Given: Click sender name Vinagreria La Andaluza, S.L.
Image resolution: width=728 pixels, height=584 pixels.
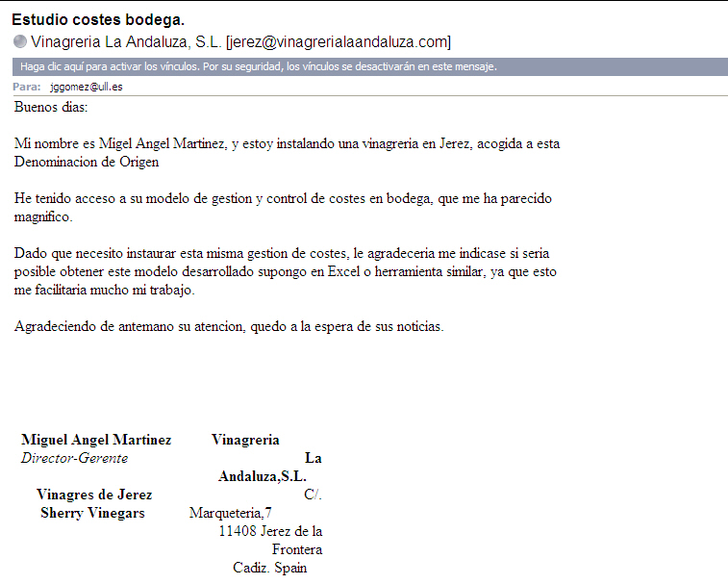Looking at the screenshot, I should (x=126, y=41).
